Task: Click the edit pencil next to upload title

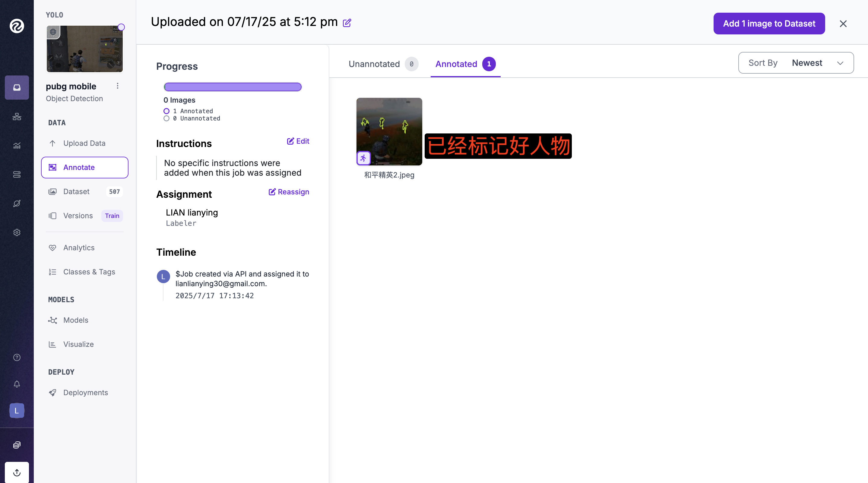Action: [347, 23]
